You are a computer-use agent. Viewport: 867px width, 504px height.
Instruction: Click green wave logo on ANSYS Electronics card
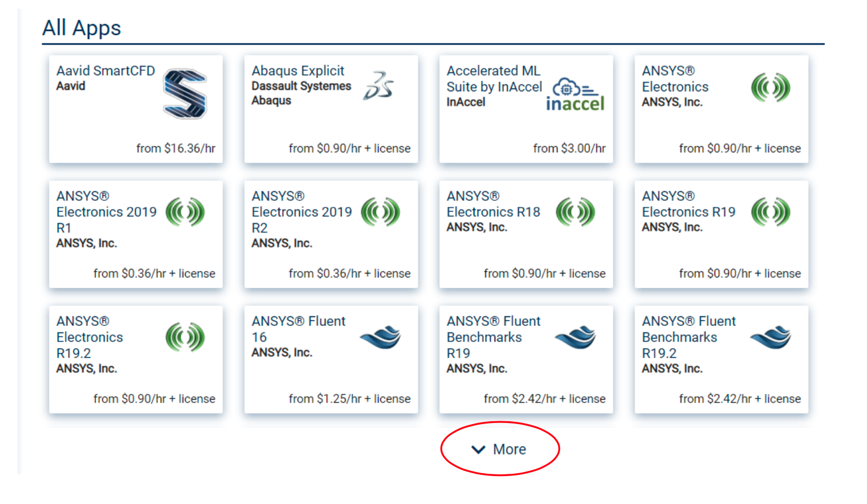tap(770, 87)
